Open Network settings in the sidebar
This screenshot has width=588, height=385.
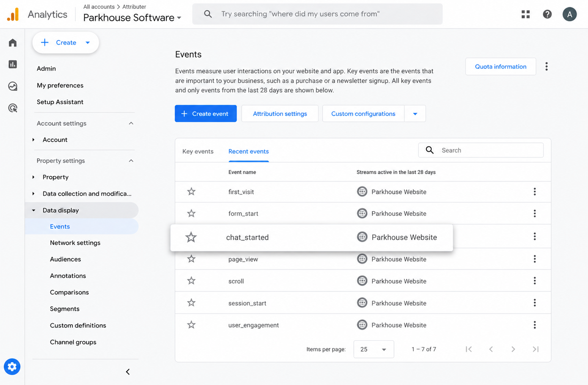[75, 243]
